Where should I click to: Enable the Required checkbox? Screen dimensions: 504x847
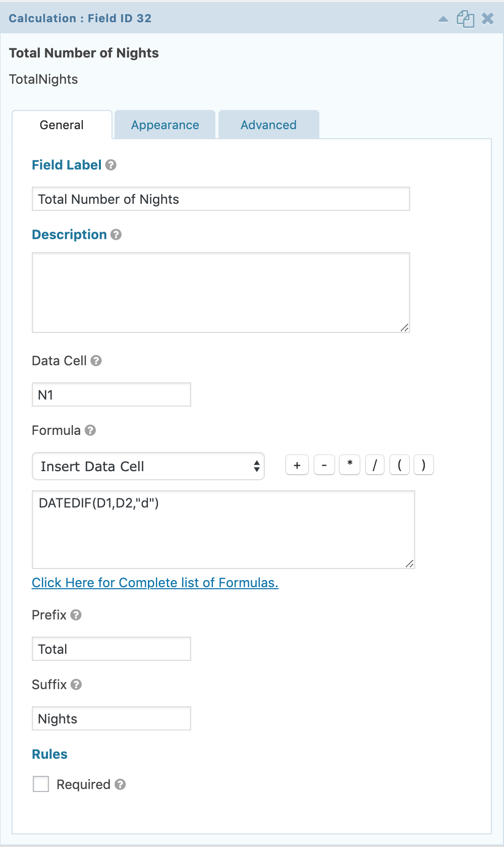(41, 784)
